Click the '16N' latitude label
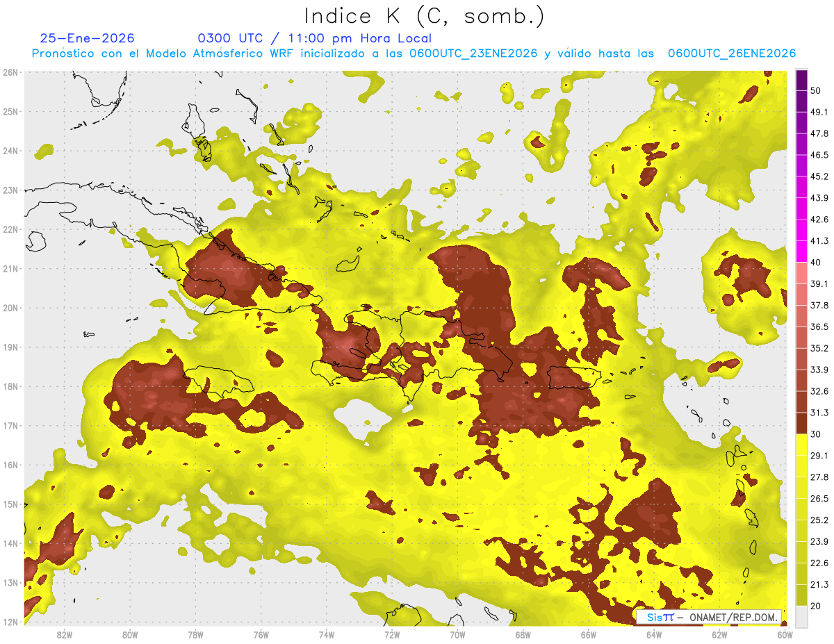The height and width of the screenshot is (644, 834). point(10,465)
